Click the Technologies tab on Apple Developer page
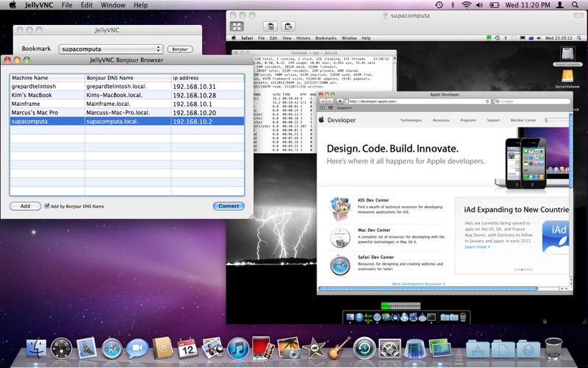The height and width of the screenshot is (368, 588). click(x=411, y=120)
